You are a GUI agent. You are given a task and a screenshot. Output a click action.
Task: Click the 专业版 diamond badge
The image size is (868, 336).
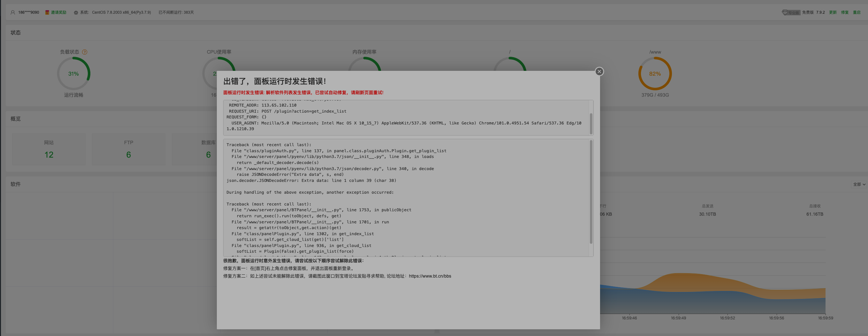790,12
